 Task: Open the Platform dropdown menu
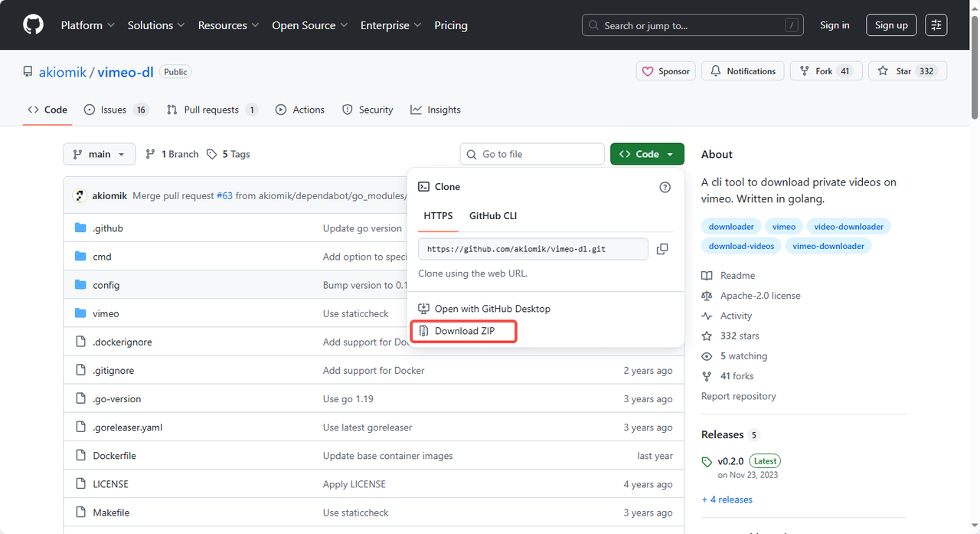click(87, 25)
